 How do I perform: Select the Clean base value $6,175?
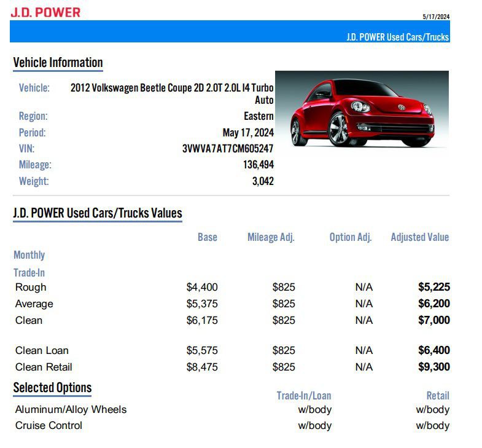(202, 320)
